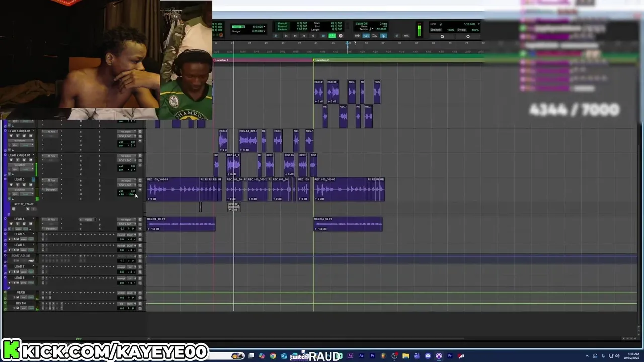This screenshot has width=644, height=362.
Task: Open the output window icon on LEAD 1.dsp1.01
Action: (x=140, y=136)
